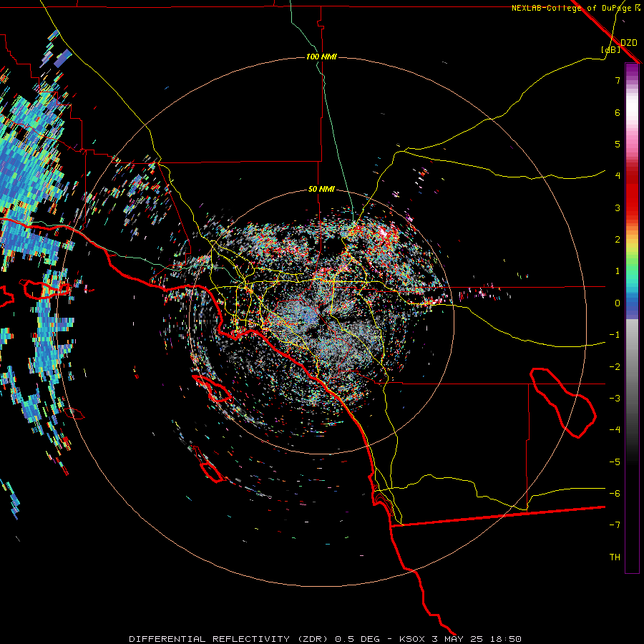Click the '-2' value on color scale
The width and height of the screenshot is (644, 644).
[x=615, y=366]
